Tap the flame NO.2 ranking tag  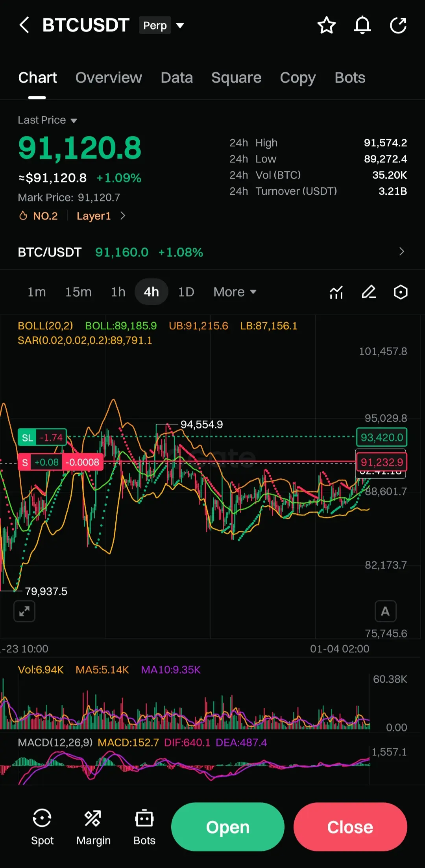pyautogui.click(x=39, y=216)
